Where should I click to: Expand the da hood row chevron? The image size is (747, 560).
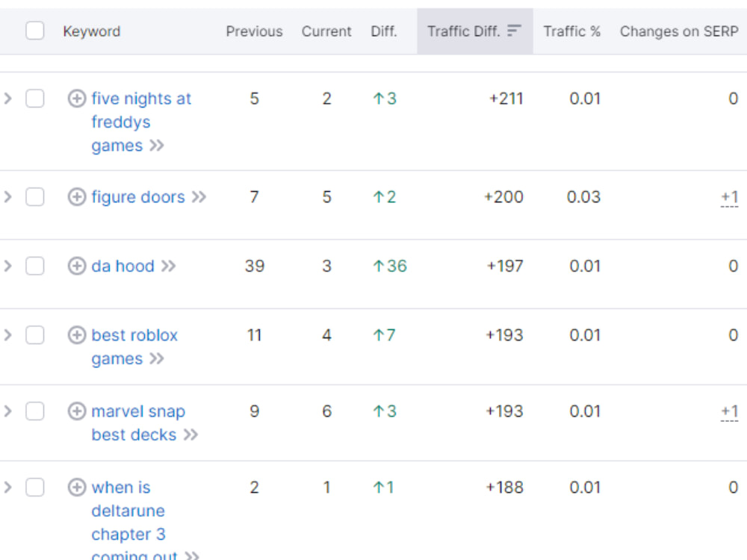pyautogui.click(x=7, y=266)
